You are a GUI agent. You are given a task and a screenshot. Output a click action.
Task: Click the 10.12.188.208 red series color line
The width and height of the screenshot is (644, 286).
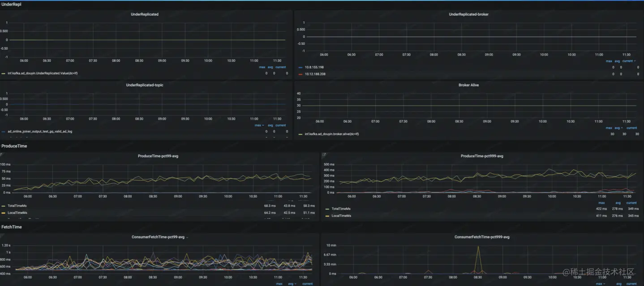point(301,74)
